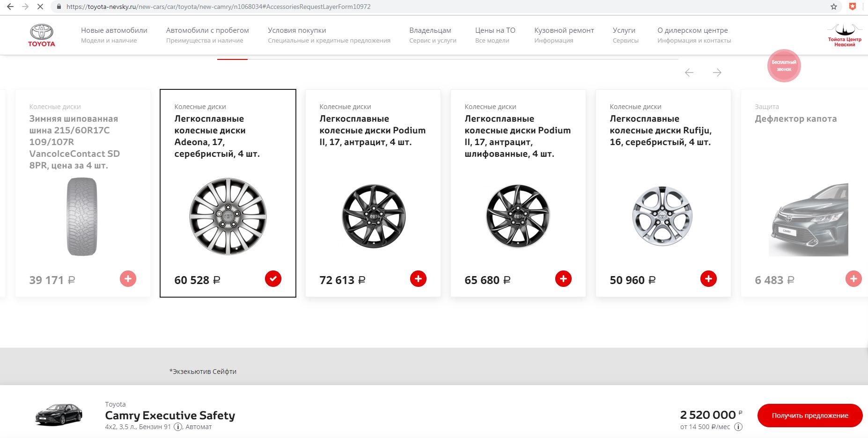
Task: Add Podium II шлифованные wheels for 65 680 ₽
Action: coord(563,279)
